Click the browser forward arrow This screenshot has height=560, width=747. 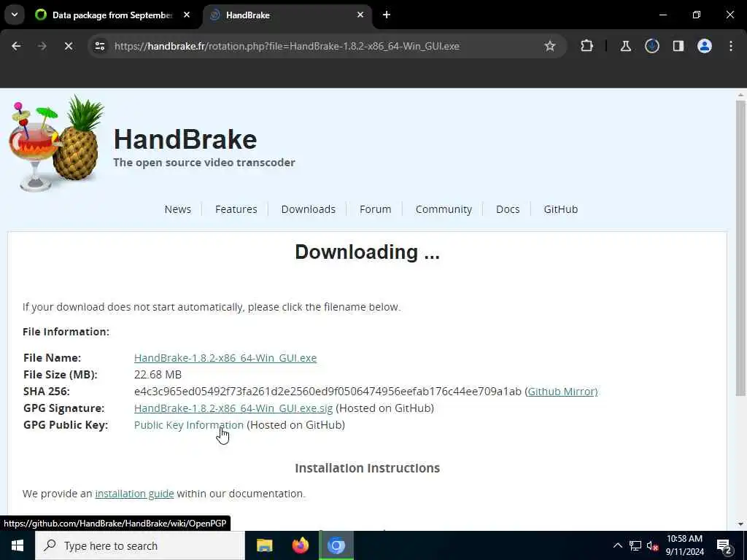pos(42,46)
